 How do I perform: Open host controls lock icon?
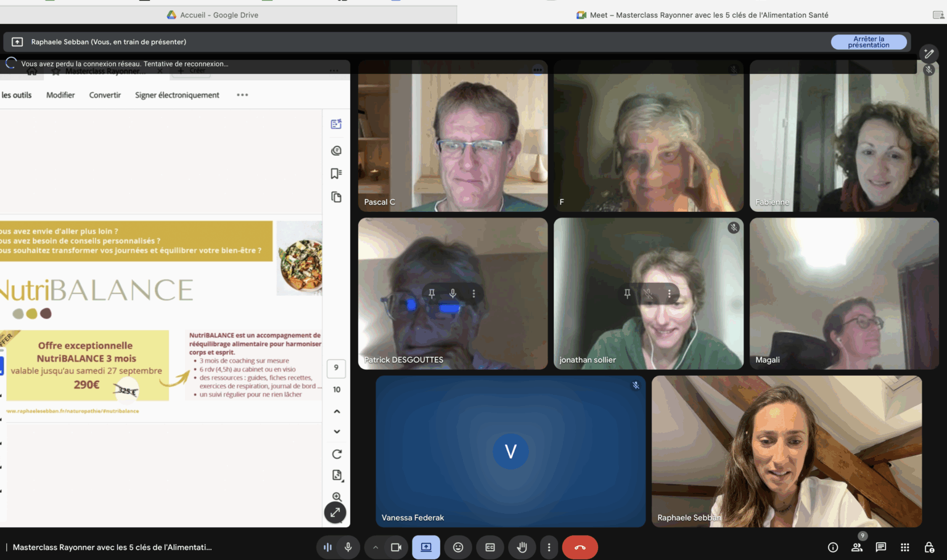pyautogui.click(x=929, y=547)
